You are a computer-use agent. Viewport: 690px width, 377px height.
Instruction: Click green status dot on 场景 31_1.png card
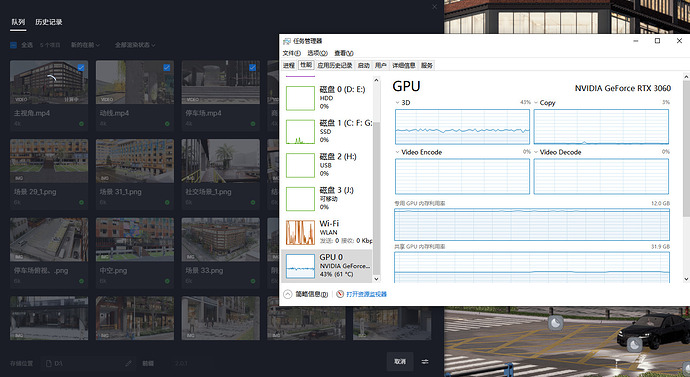pos(167,203)
